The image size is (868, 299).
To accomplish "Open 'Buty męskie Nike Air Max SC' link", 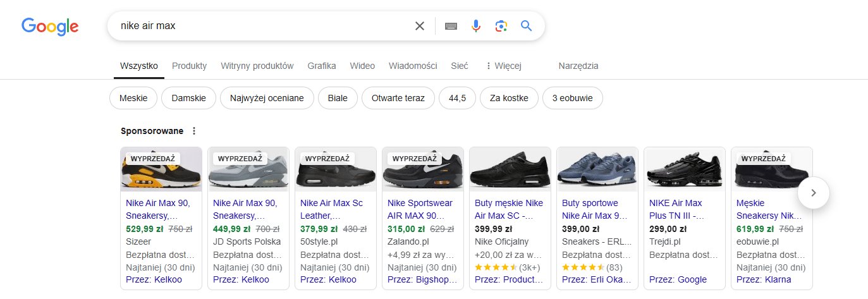I will click(x=509, y=209).
